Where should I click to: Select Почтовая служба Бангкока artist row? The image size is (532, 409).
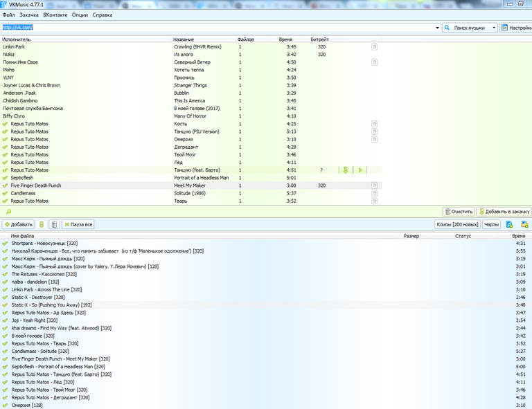point(191,109)
